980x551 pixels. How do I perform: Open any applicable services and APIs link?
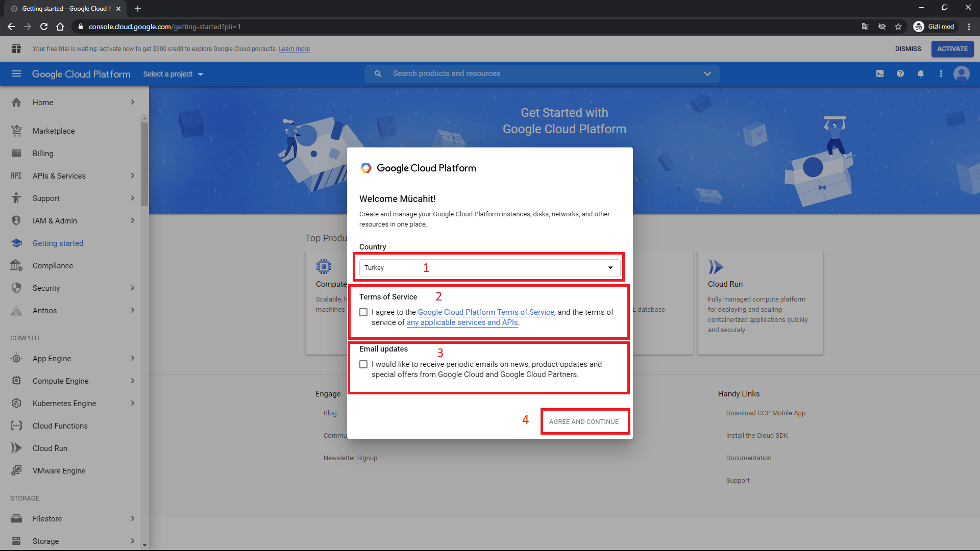pyautogui.click(x=462, y=322)
